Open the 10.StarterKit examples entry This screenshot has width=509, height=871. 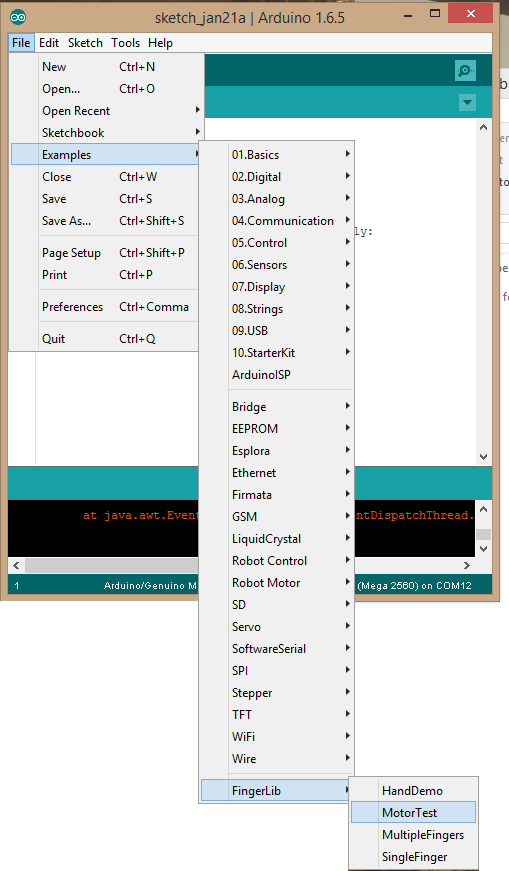[x=277, y=353]
